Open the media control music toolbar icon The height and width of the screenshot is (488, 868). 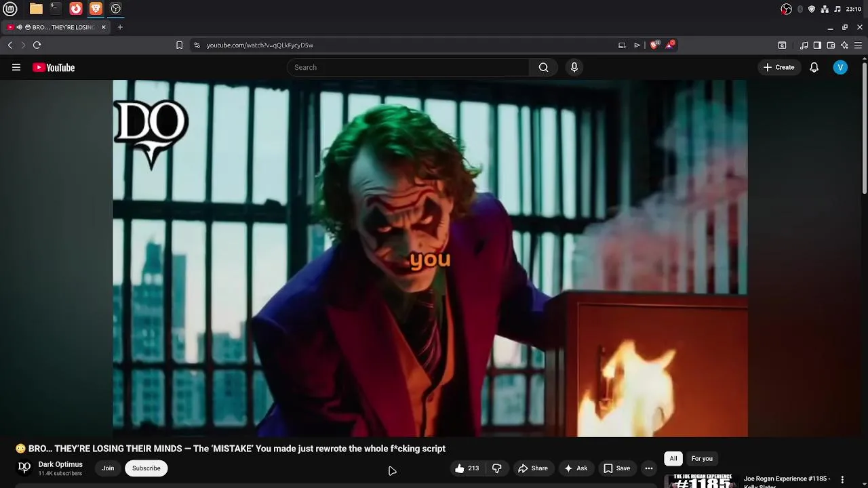(804, 45)
